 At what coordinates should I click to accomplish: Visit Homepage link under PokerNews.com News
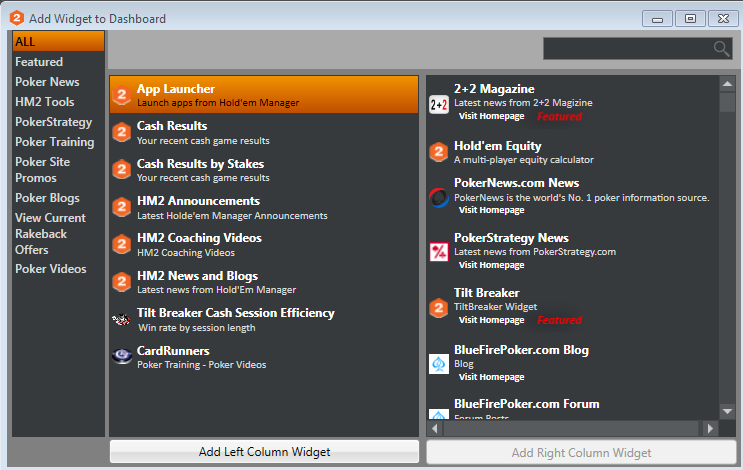coord(491,210)
